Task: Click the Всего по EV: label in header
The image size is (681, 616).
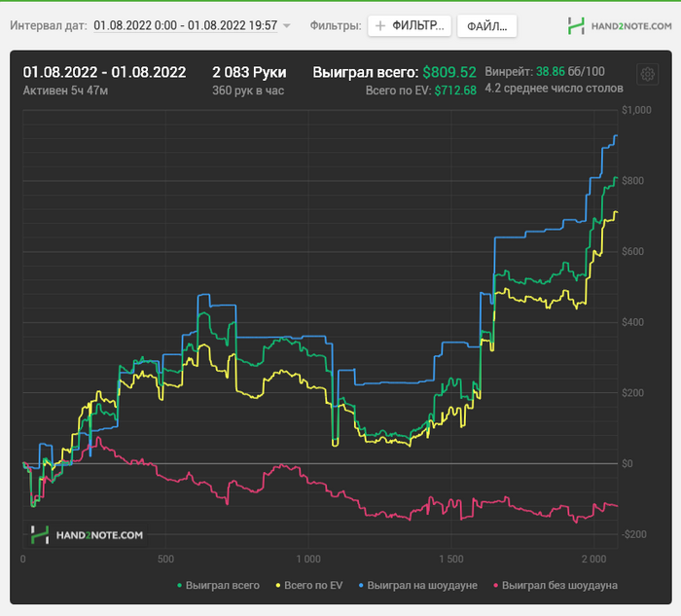Action: point(398,91)
